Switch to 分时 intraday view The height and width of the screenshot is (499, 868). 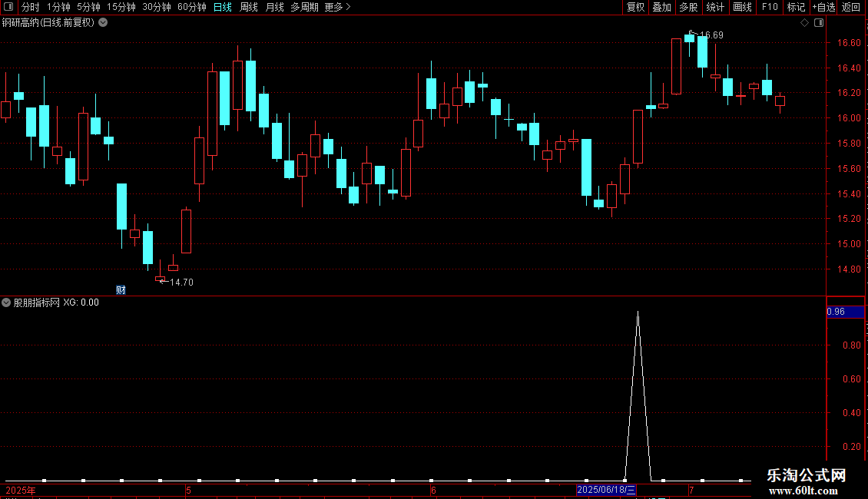point(30,7)
